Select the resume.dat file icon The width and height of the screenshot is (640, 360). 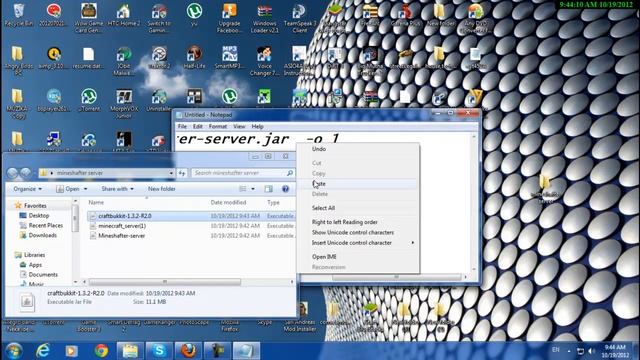point(89,58)
